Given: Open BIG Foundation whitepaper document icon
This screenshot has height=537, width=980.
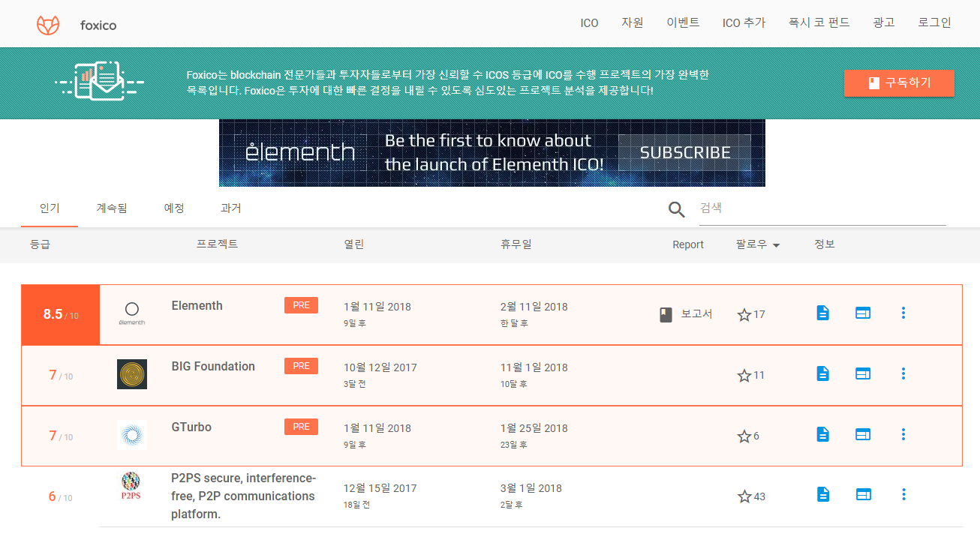Looking at the screenshot, I should pos(822,374).
